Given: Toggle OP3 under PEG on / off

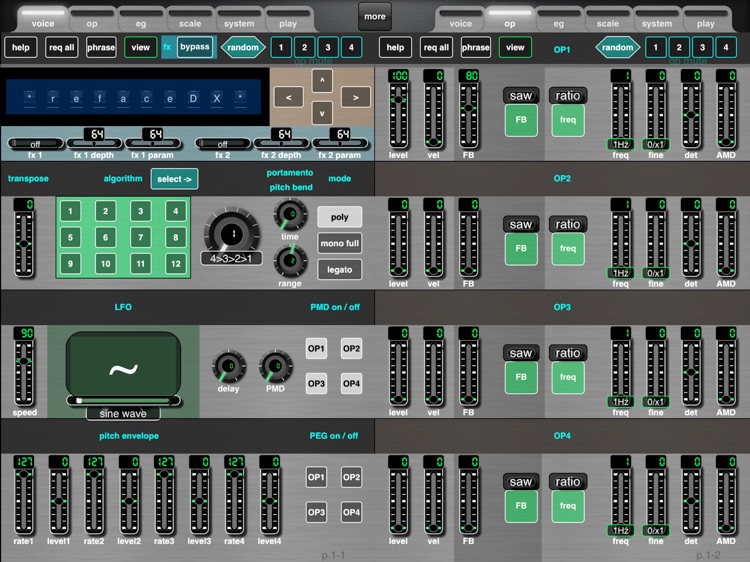Looking at the screenshot, I should (317, 512).
